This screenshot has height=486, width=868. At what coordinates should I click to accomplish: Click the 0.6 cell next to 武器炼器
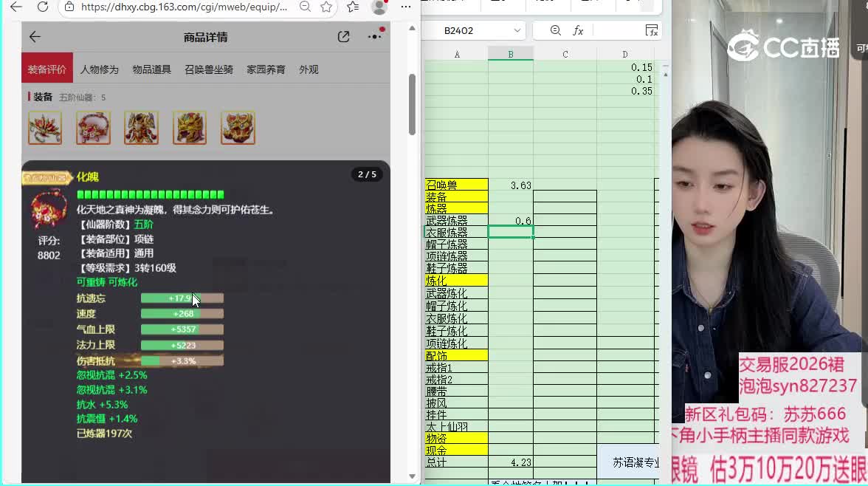(x=510, y=221)
